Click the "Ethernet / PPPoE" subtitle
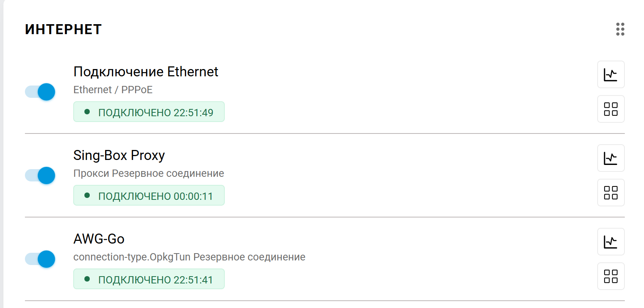This screenshot has height=308, width=644. [113, 90]
